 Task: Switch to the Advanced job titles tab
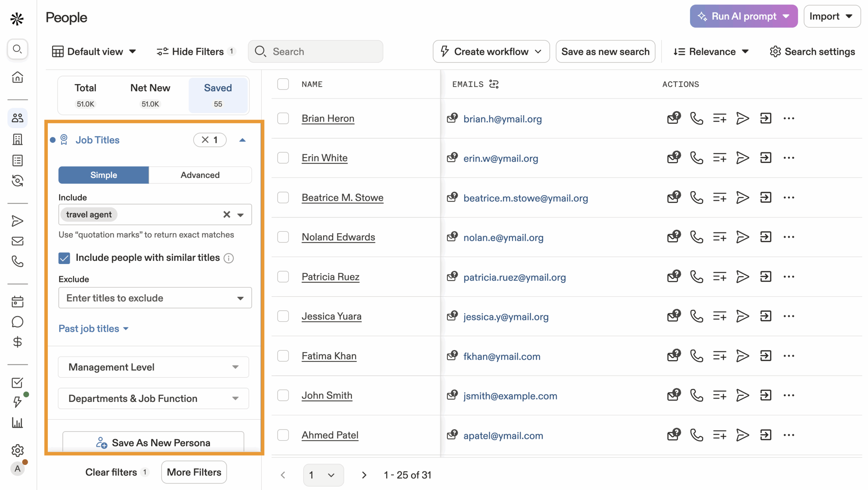pyautogui.click(x=200, y=175)
